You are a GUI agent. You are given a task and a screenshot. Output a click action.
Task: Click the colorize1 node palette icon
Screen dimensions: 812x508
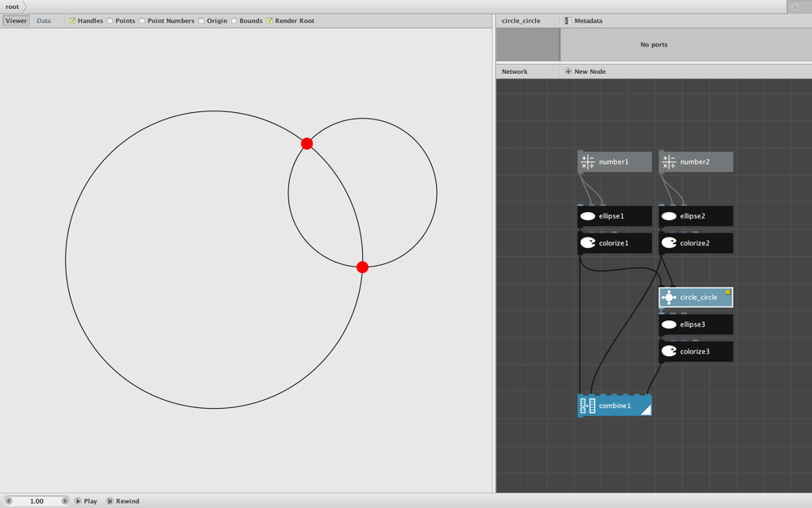588,243
